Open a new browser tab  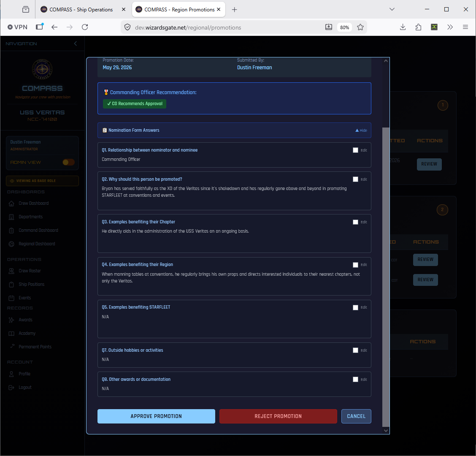click(x=234, y=9)
